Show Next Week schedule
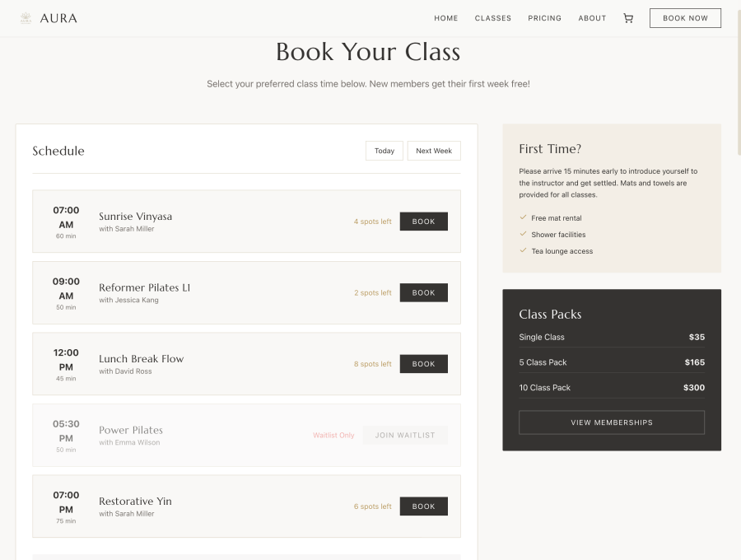Screen dimensions: 741x560 click(x=434, y=151)
